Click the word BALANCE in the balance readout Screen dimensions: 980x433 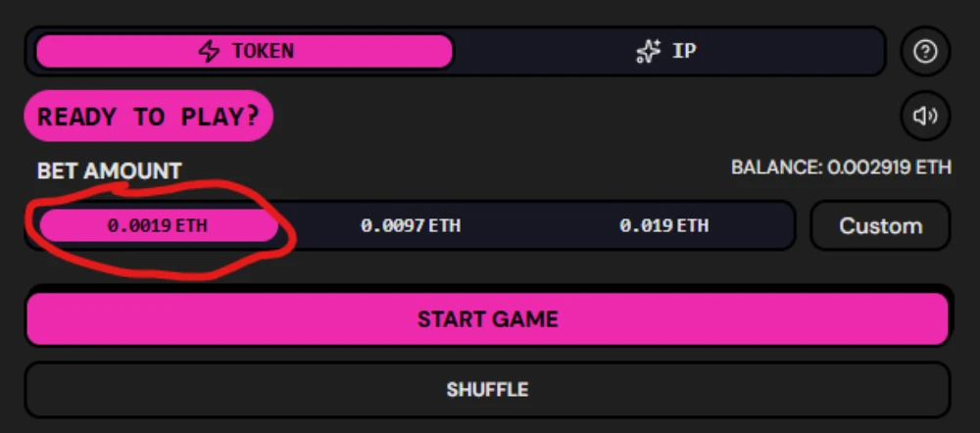point(775,168)
